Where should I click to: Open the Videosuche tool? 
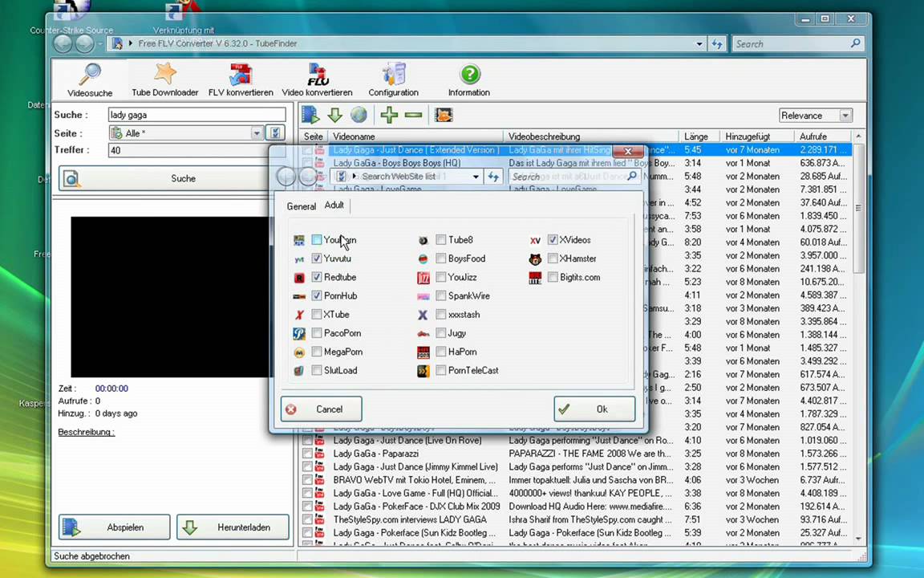coord(90,79)
